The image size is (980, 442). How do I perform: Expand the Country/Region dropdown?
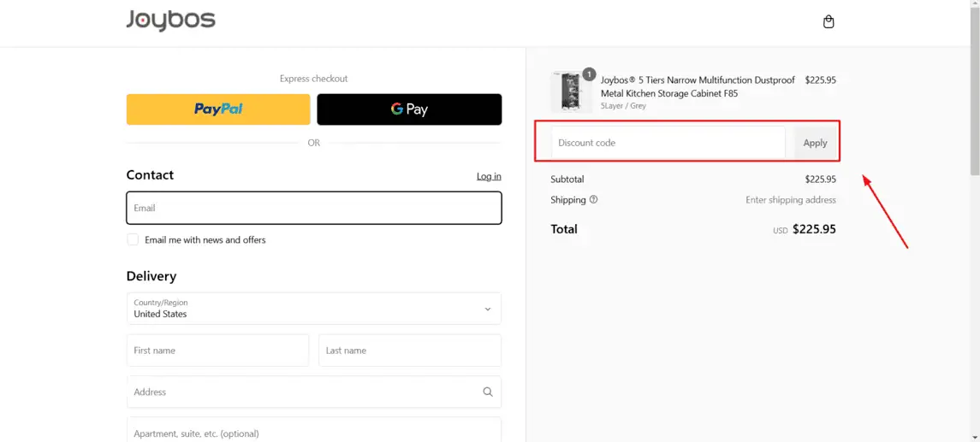coord(314,309)
